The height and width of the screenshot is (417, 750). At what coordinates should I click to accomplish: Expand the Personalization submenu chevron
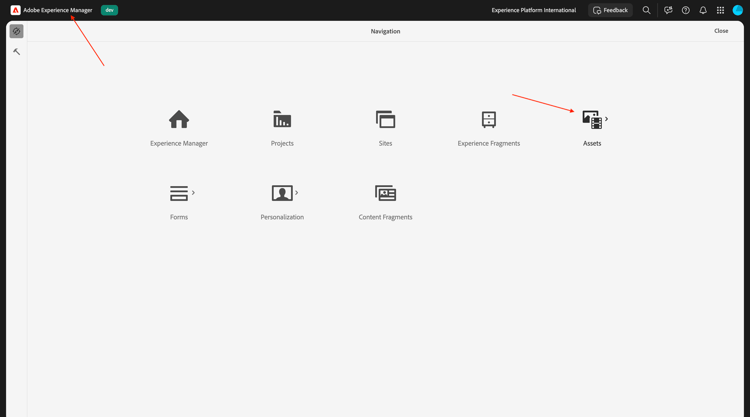click(297, 193)
